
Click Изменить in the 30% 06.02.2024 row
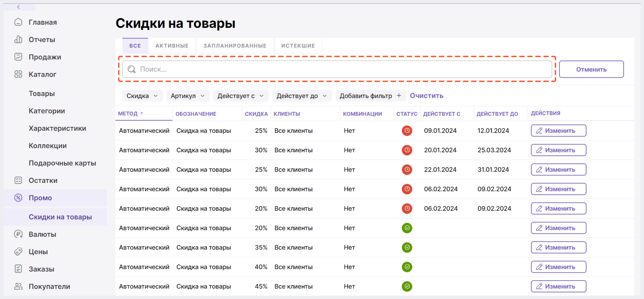559,189
